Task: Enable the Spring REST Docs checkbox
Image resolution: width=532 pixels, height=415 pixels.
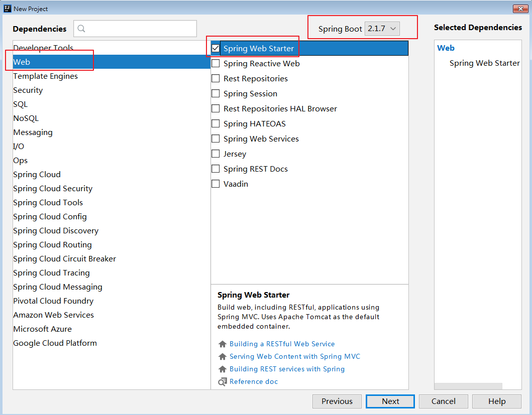Action: pyautogui.click(x=216, y=169)
